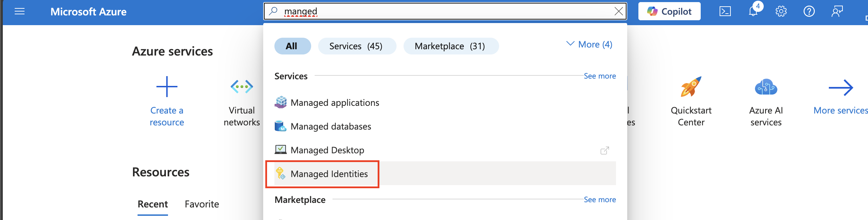This screenshot has height=220, width=868.
Task: Open the Virtual networks icon
Action: pos(242,87)
